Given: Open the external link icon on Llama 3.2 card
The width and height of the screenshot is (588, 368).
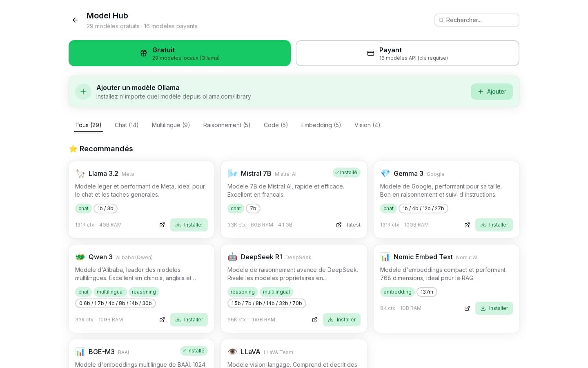Looking at the screenshot, I should (162, 224).
